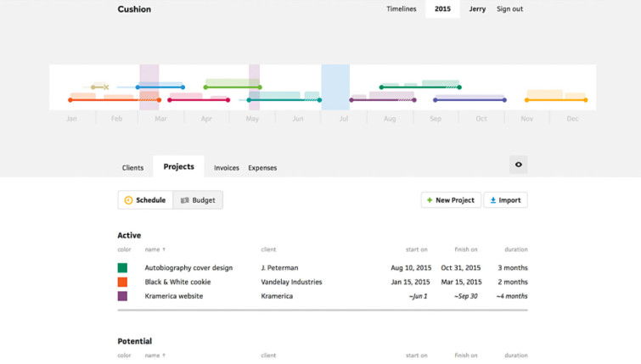Open the Jerry account menu

477,9
